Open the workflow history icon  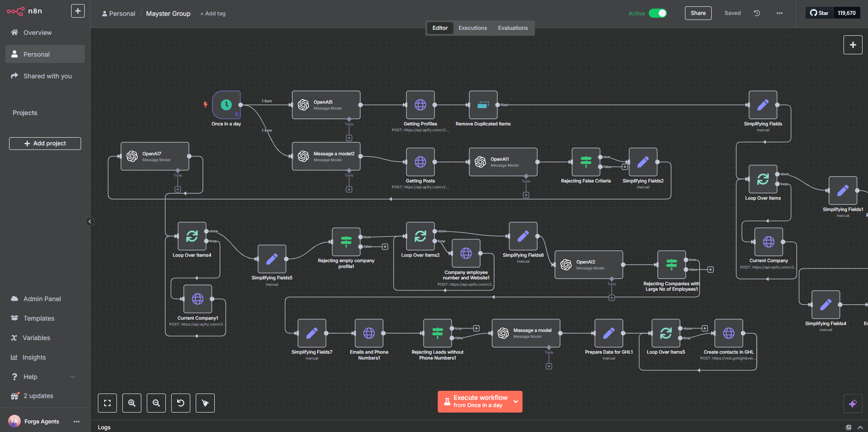(x=757, y=13)
